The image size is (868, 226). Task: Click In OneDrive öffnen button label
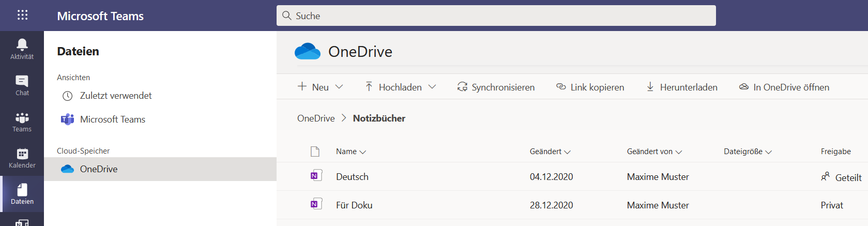[791, 87]
